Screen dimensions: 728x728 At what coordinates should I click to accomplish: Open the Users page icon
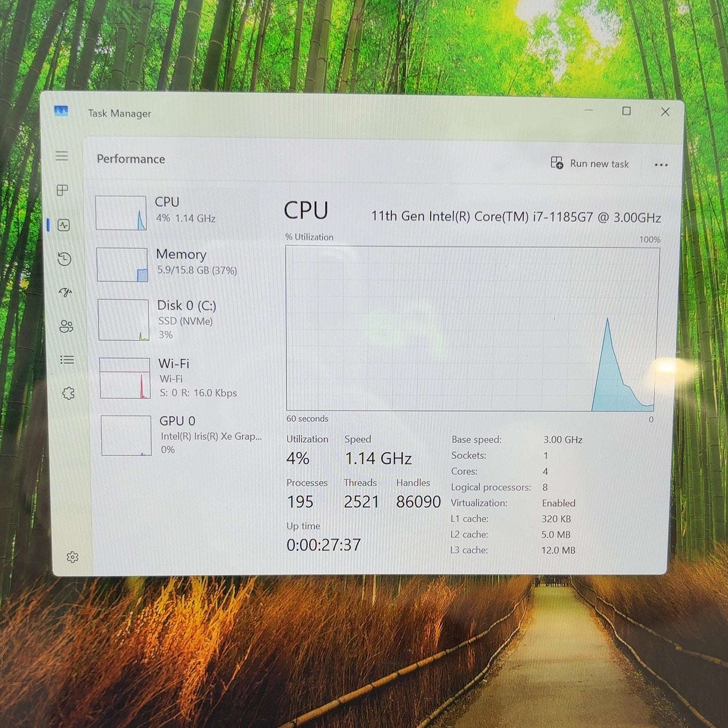pyautogui.click(x=66, y=326)
